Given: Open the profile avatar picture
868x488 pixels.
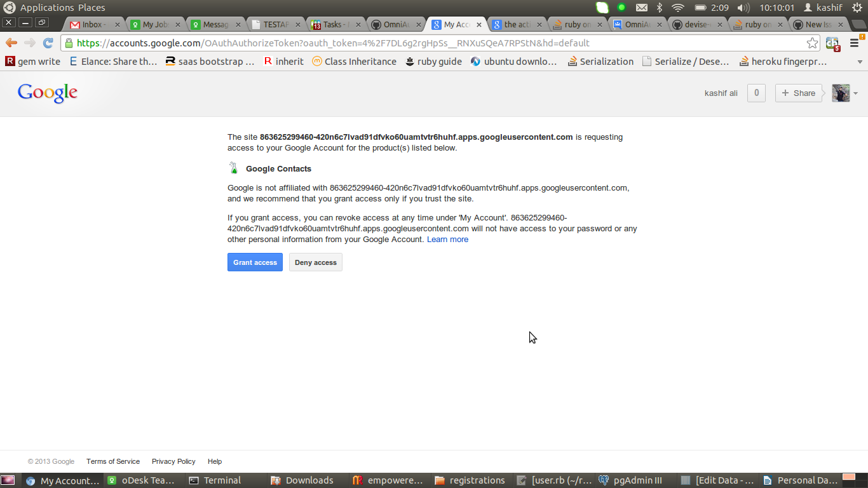Looking at the screenshot, I should click(841, 93).
